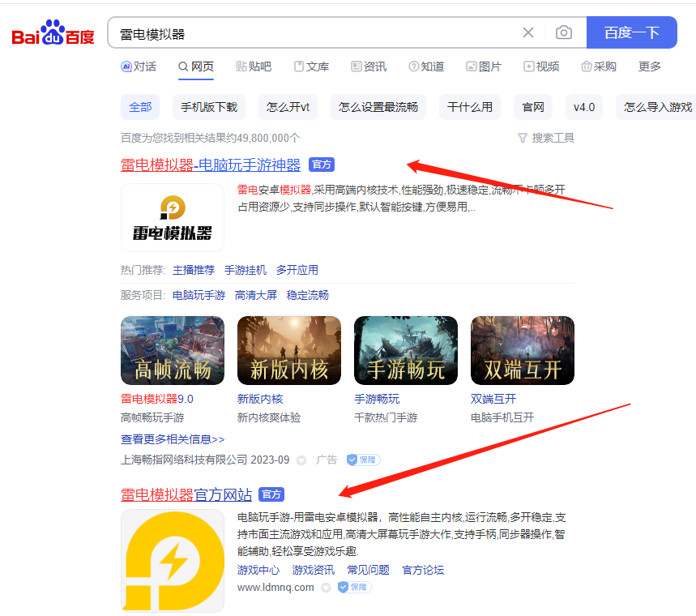This screenshot has width=696, height=616.
Task: Click the 手游畅玩 image card
Action: point(406,350)
